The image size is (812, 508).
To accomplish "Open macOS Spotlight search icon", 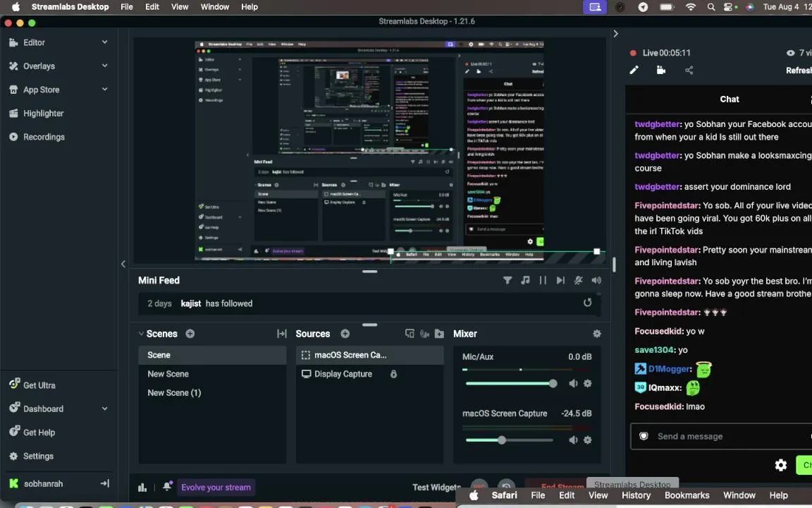I will point(711,7).
